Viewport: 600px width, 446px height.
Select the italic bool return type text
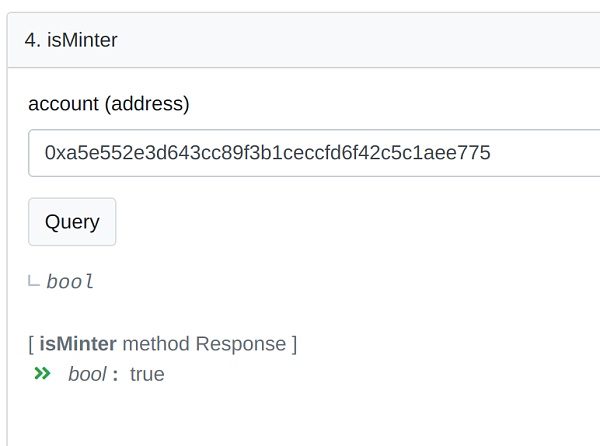(x=70, y=282)
